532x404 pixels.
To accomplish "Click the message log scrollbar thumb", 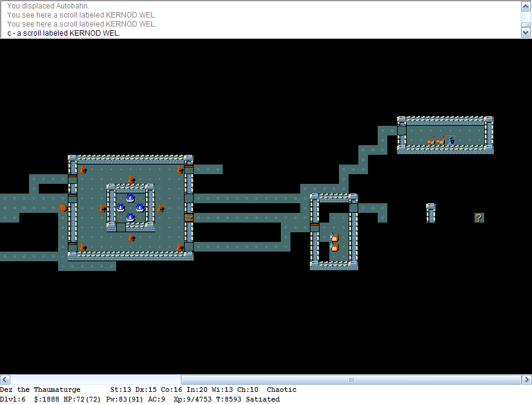I will (x=525, y=25).
